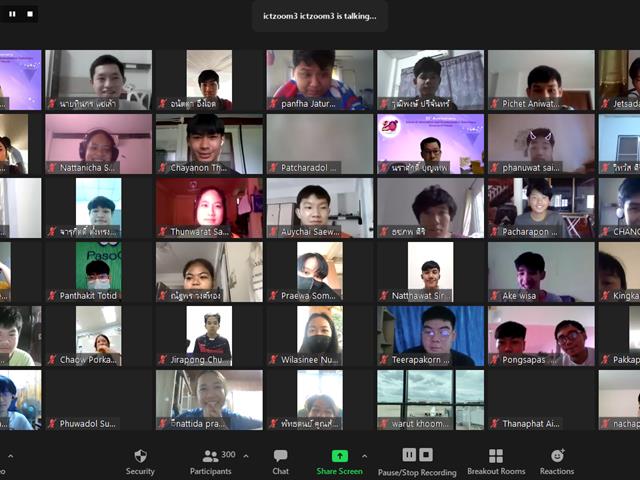The height and width of the screenshot is (480, 640).
Task: Open the Breakout Rooms grid icon
Action: [x=496, y=456]
